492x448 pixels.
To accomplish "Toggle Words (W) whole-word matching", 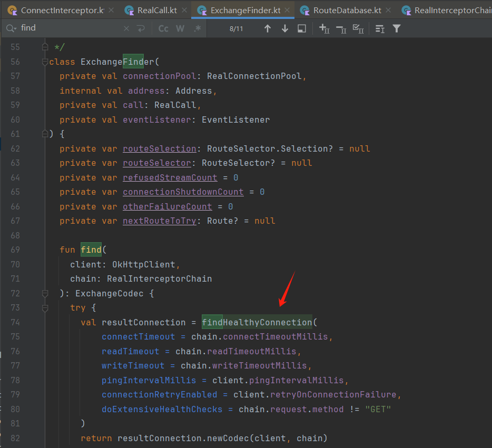I will coord(180,28).
